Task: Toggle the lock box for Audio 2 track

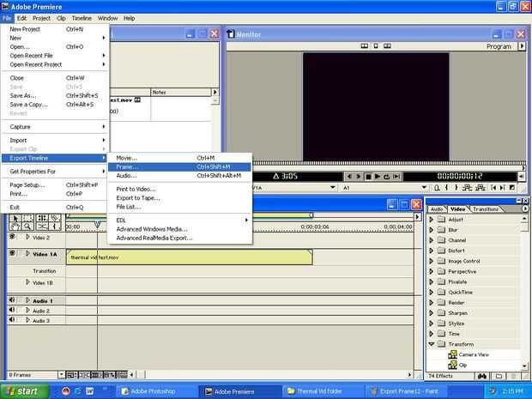Action: click(21, 310)
